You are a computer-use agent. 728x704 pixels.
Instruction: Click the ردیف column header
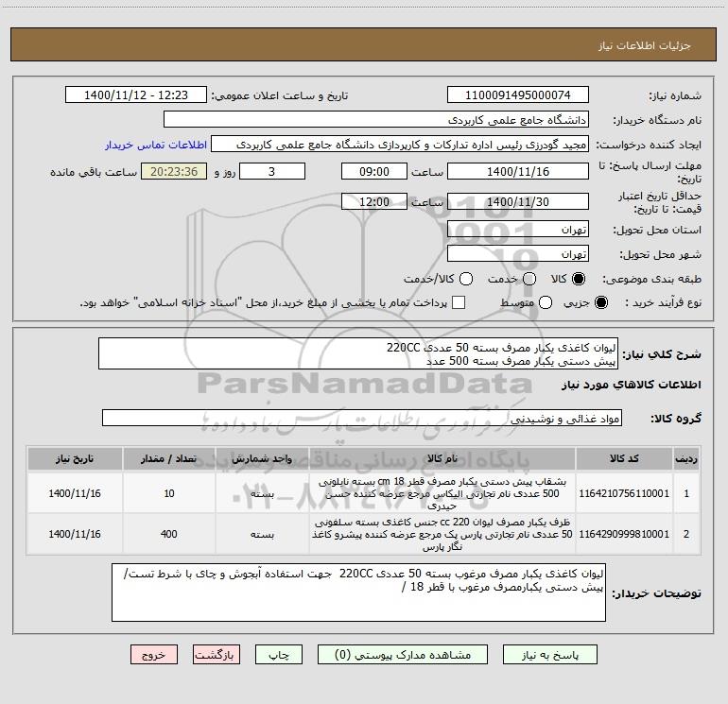tap(686, 458)
